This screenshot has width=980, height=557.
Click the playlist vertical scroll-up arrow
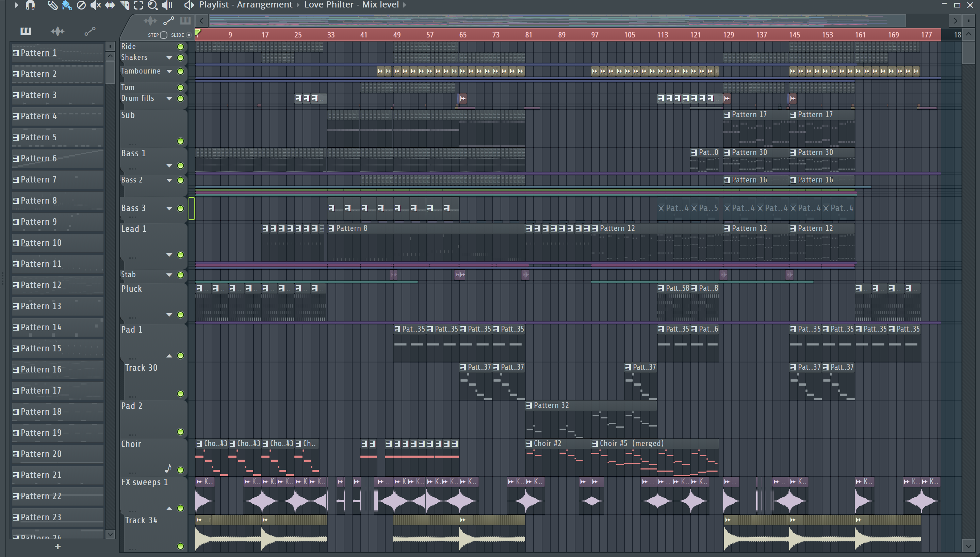tap(969, 34)
